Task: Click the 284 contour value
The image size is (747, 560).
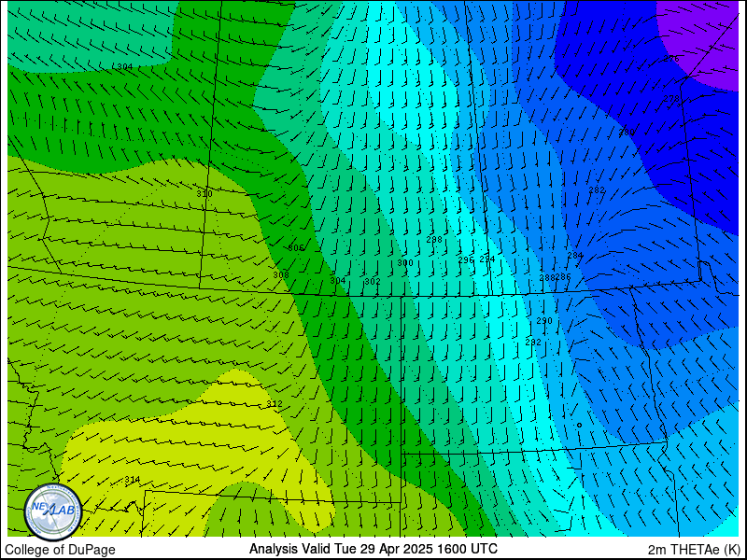Action: (575, 256)
